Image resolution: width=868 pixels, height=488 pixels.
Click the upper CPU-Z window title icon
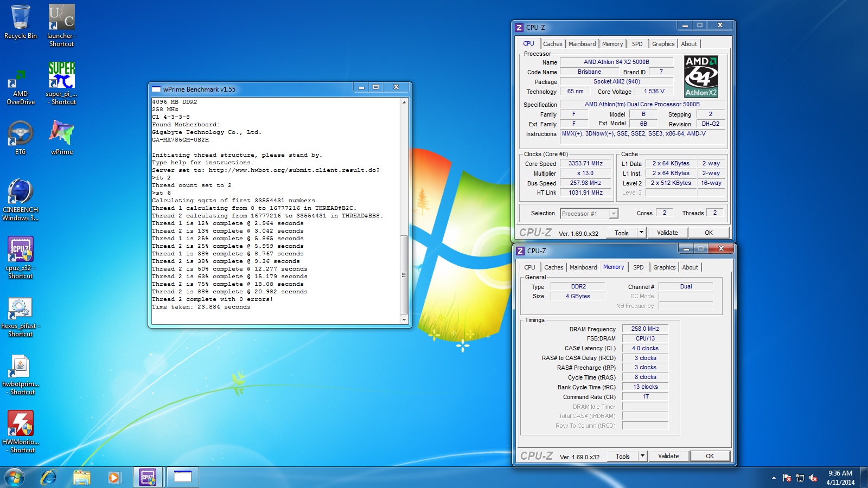coord(519,28)
